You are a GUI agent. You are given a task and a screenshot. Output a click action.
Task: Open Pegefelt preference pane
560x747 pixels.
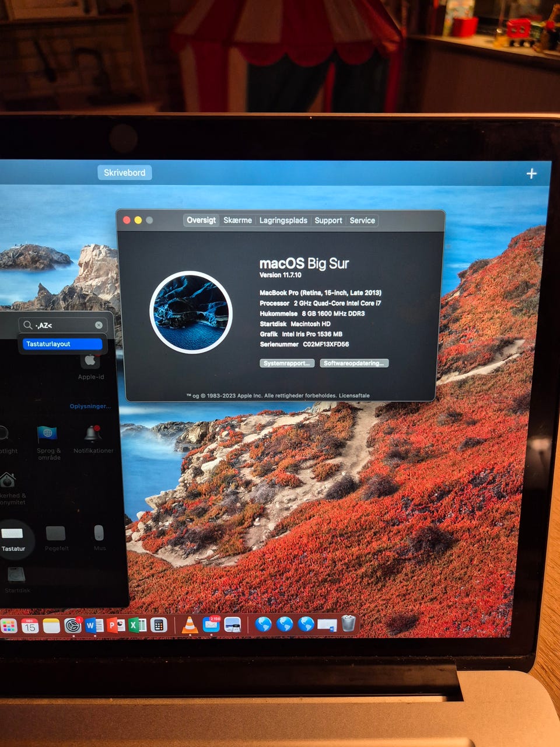pyautogui.click(x=56, y=537)
